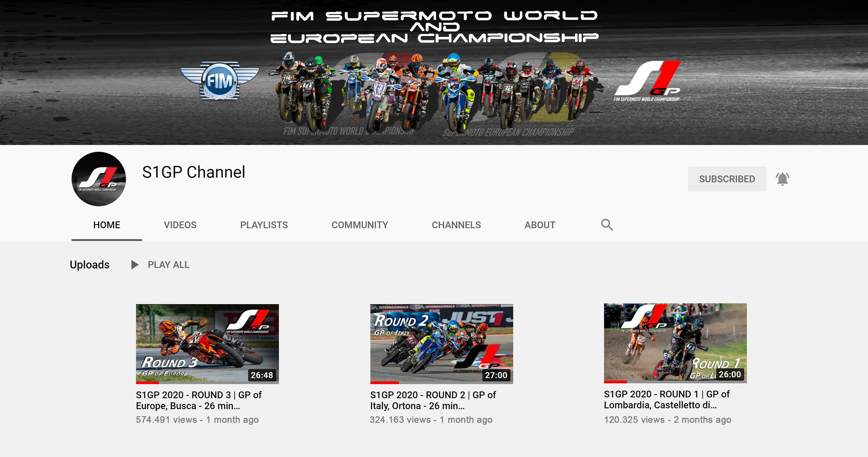Screen dimensions: 868x457
Task: Click the S1GP logo in the banner
Action: tap(647, 82)
